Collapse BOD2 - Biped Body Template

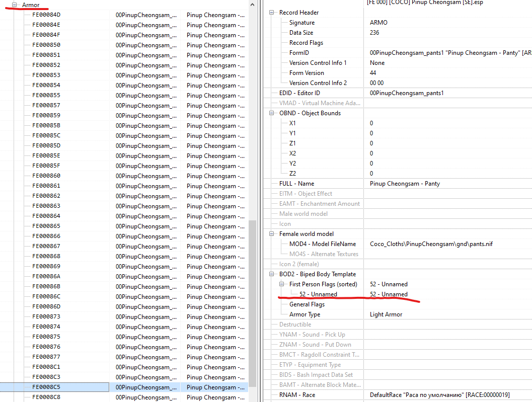271,274
